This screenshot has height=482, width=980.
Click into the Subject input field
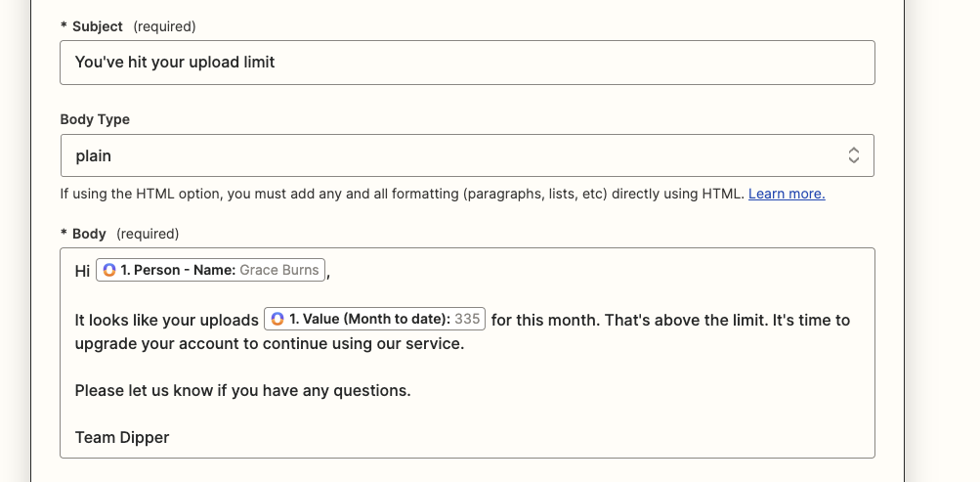click(x=467, y=63)
